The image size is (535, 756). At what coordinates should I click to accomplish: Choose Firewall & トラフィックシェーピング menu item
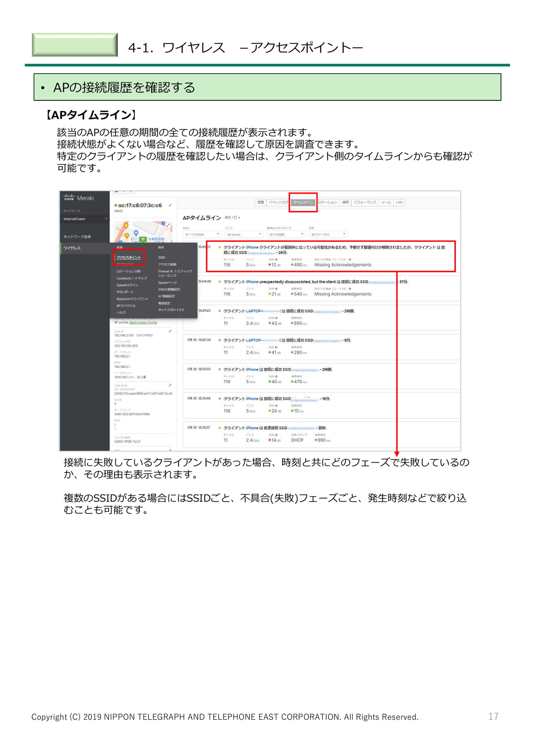click(x=175, y=273)
